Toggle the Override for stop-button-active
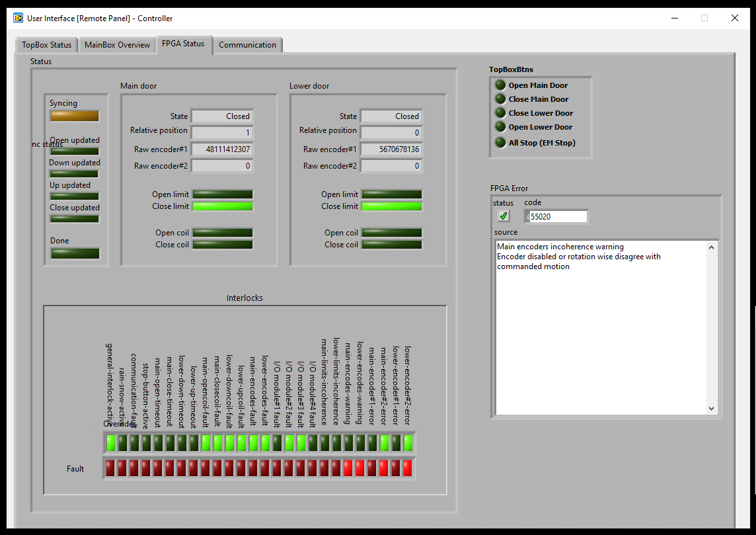Screen dimensions: 756x535 click(x=147, y=443)
